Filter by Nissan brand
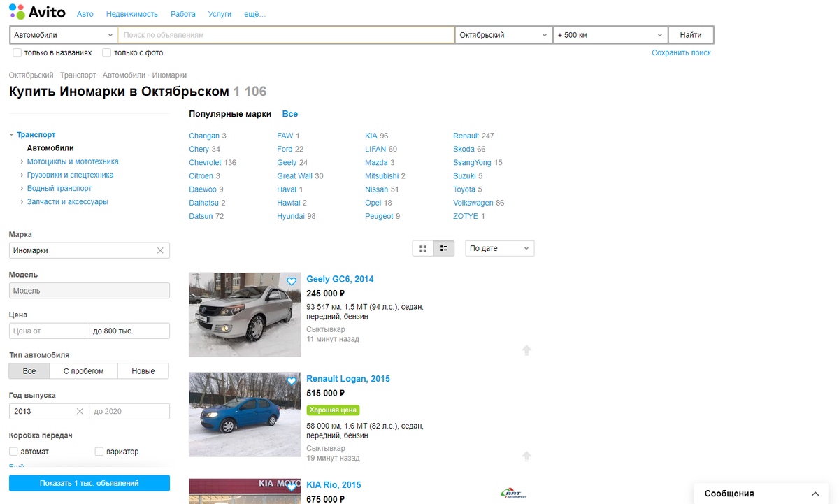The image size is (839, 504). [x=377, y=189]
